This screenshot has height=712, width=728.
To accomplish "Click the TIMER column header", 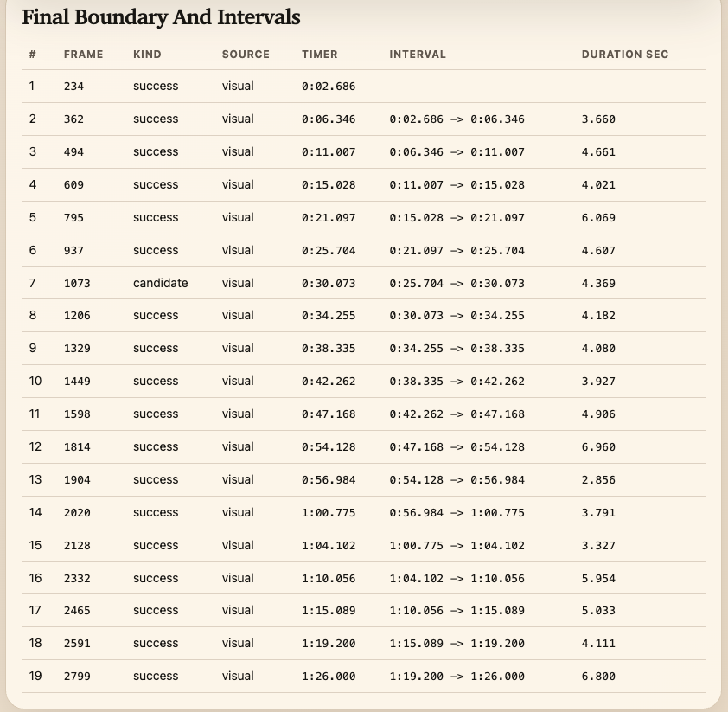I will tap(319, 55).
